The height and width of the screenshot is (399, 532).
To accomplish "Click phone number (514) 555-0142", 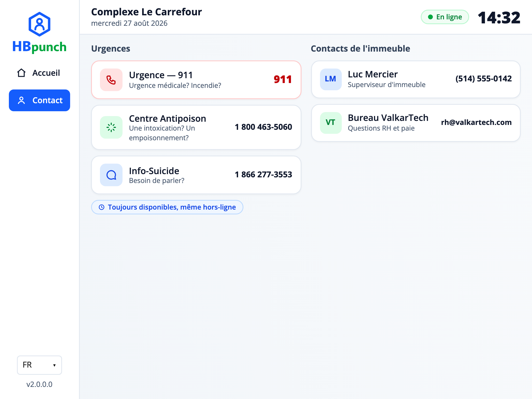I will pos(484,78).
